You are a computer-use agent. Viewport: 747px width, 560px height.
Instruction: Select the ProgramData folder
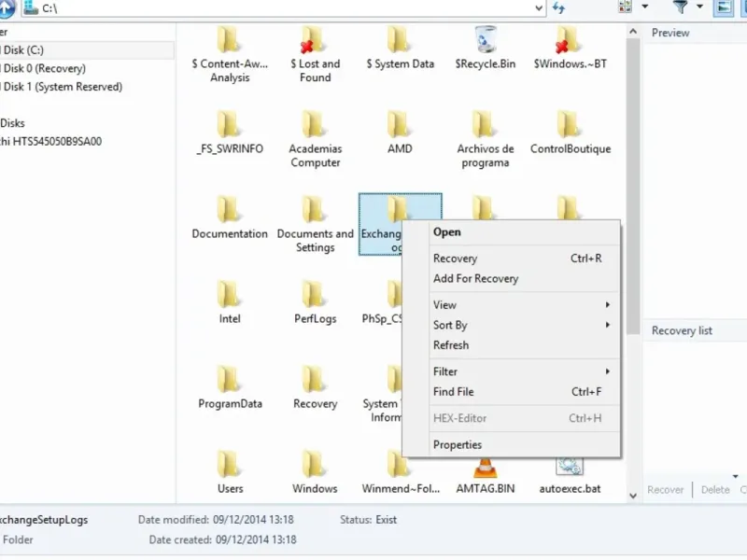pyautogui.click(x=230, y=387)
